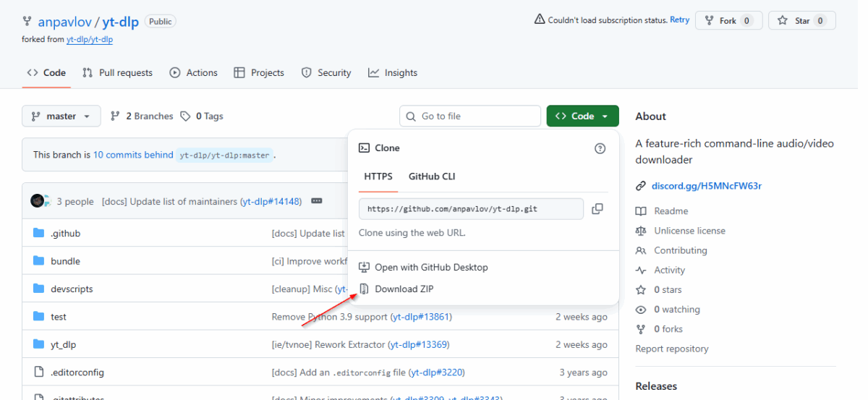This screenshot has width=868, height=400.
Task: Click Download ZIP
Action: coord(404,289)
